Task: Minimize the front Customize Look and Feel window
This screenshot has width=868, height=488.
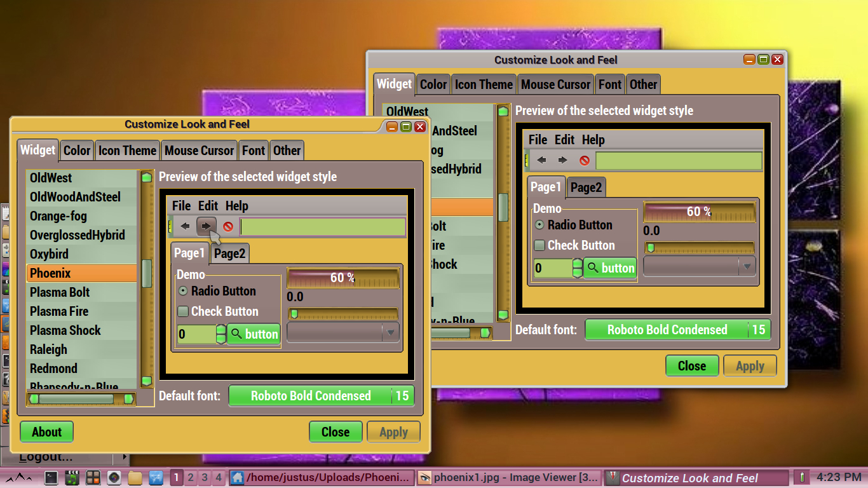Action: tap(391, 126)
